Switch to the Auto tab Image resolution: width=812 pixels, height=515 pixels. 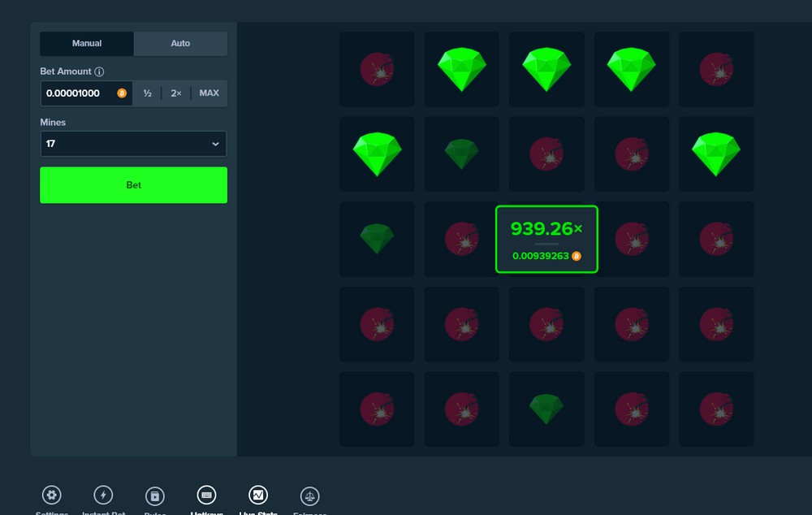[x=180, y=43]
